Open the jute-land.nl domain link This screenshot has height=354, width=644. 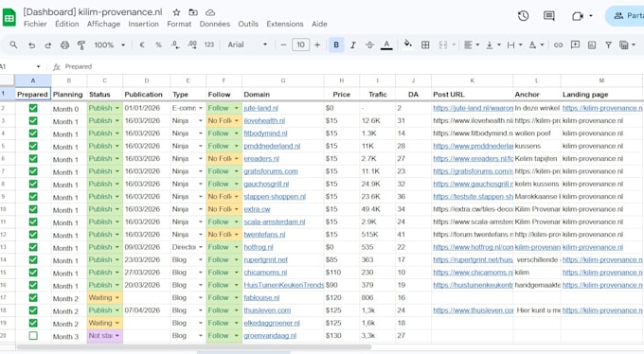(x=260, y=109)
